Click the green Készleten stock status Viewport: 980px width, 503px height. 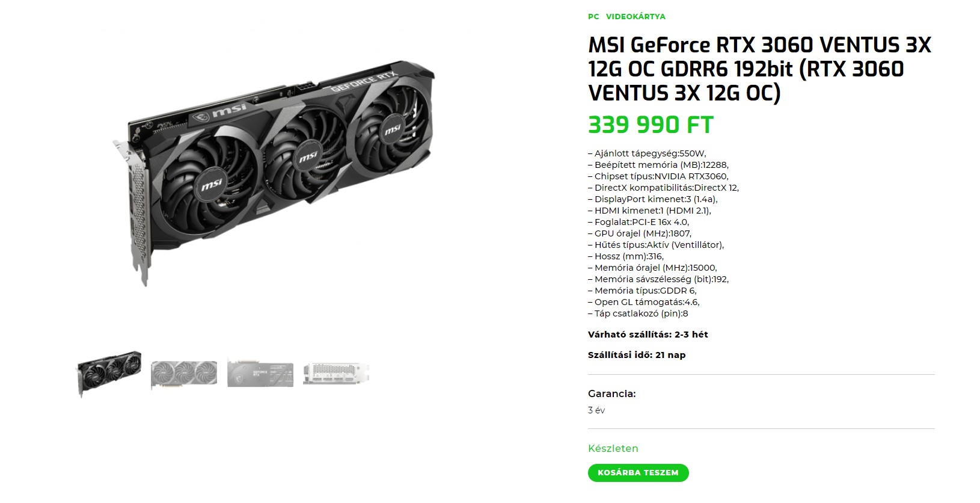(613, 449)
